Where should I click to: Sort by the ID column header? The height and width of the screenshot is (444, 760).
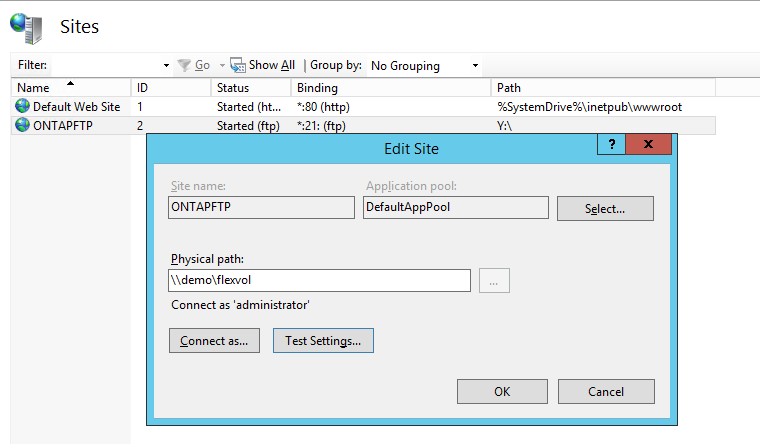click(x=171, y=88)
